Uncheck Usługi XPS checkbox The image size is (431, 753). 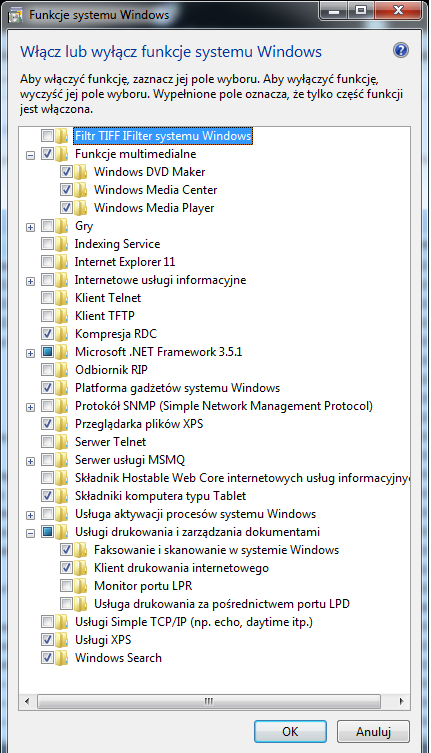47,640
